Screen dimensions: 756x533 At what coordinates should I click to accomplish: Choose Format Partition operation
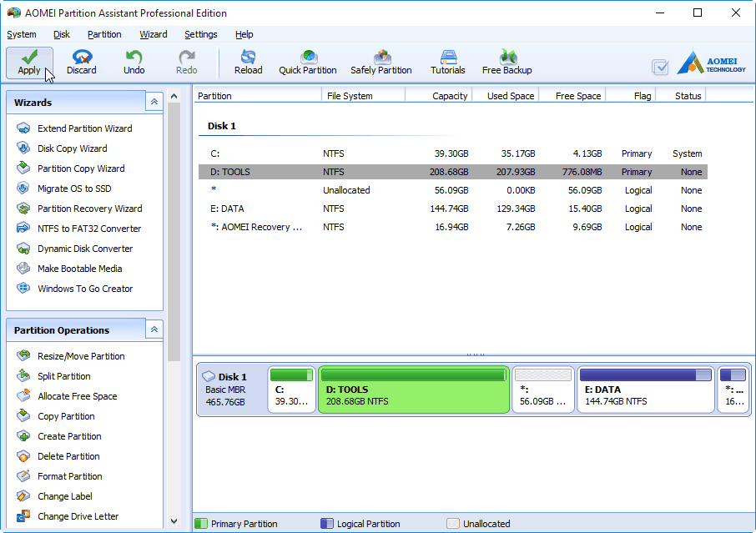(59, 476)
